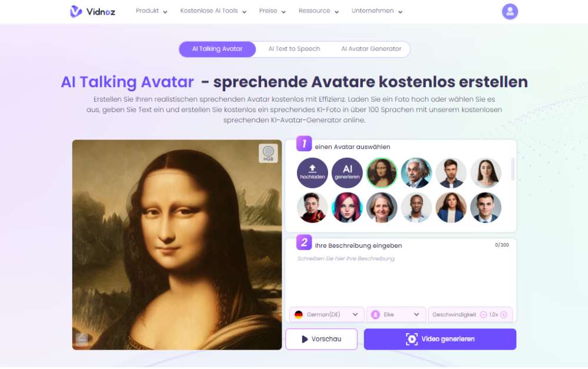This screenshot has height=369, width=588.
Task: Click the Vorschau preview button
Action: coord(322,339)
